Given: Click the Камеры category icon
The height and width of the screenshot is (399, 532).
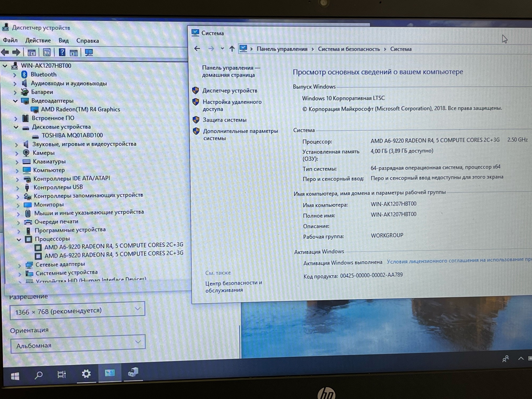Looking at the screenshot, I should (x=26, y=153).
